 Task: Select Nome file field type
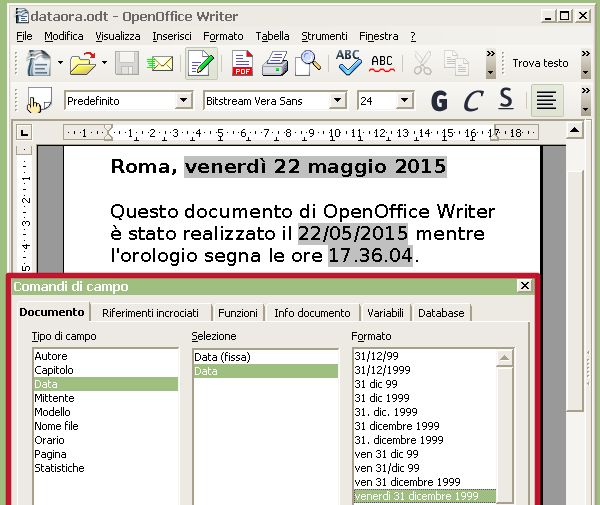[x=106, y=426]
